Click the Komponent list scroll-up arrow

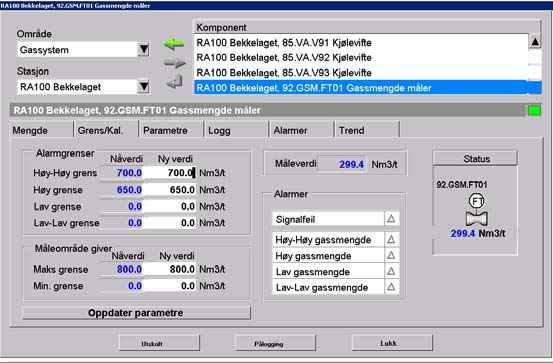pos(535,42)
